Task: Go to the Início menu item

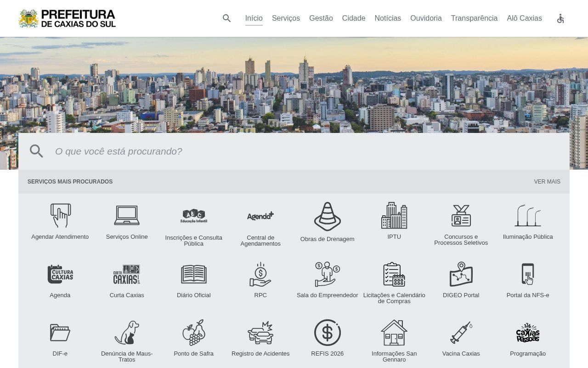Action: (x=254, y=18)
